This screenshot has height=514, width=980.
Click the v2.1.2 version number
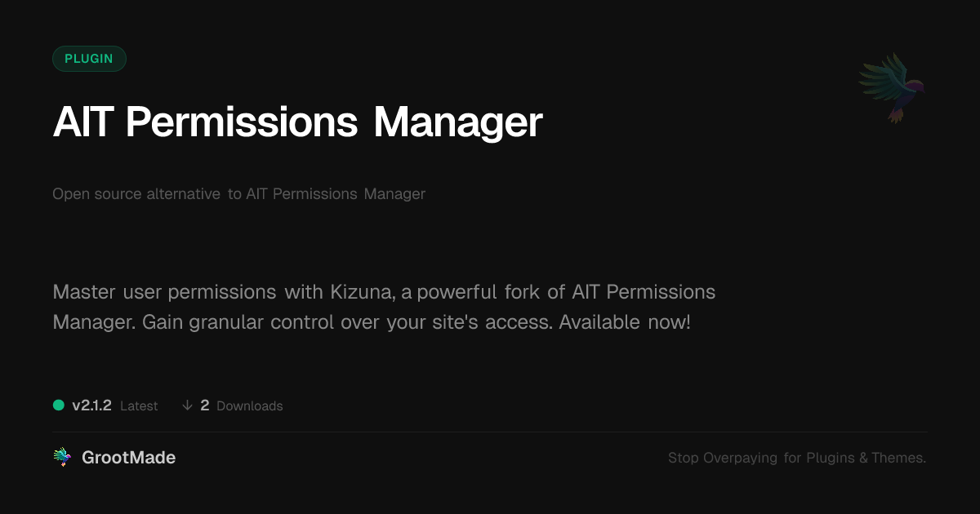91,405
